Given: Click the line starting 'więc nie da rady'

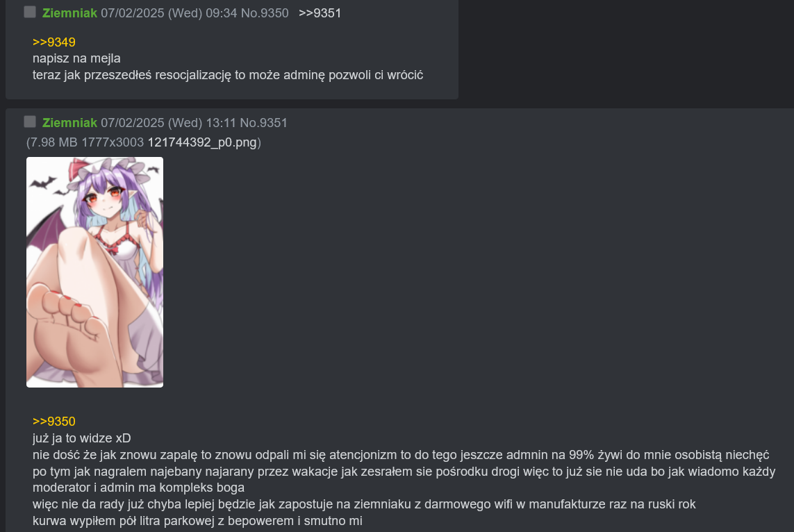Looking at the screenshot, I should coord(364,504).
